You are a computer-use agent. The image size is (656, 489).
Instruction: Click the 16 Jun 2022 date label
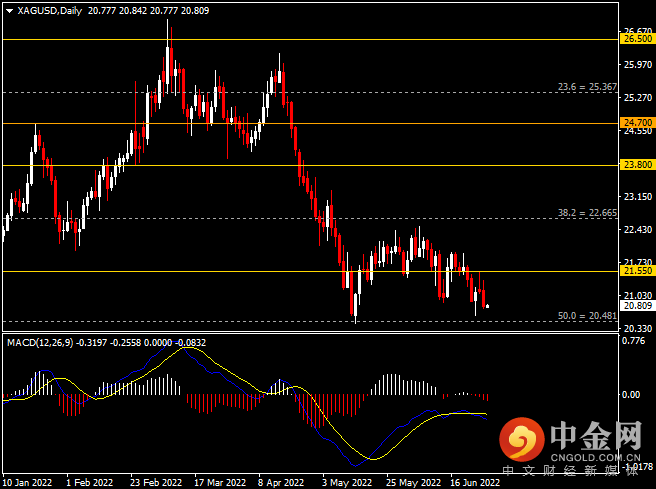pos(475,483)
